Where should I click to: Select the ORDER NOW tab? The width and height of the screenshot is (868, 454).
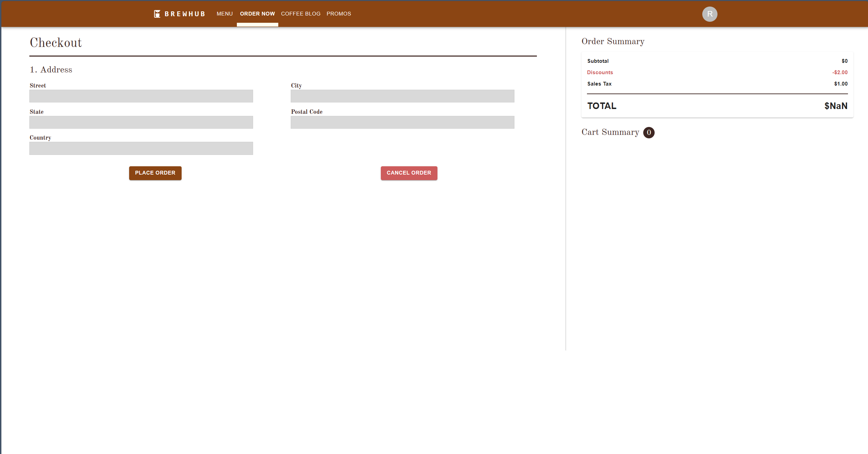(257, 14)
